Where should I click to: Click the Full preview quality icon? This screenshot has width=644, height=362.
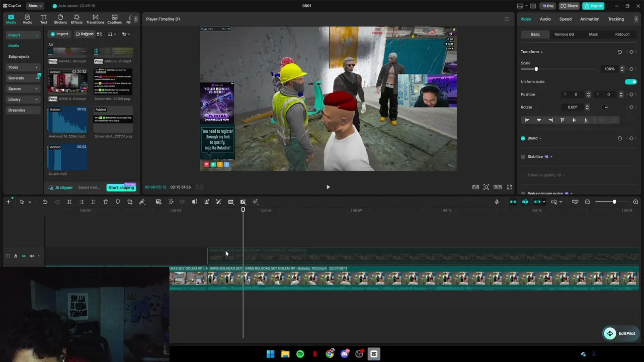coord(475,187)
